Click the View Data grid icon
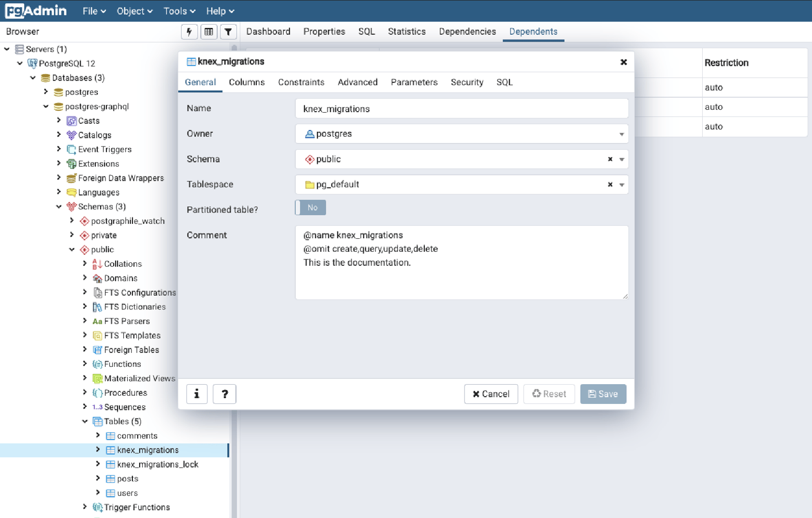The height and width of the screenshot is (518, 812). point(209,32)
